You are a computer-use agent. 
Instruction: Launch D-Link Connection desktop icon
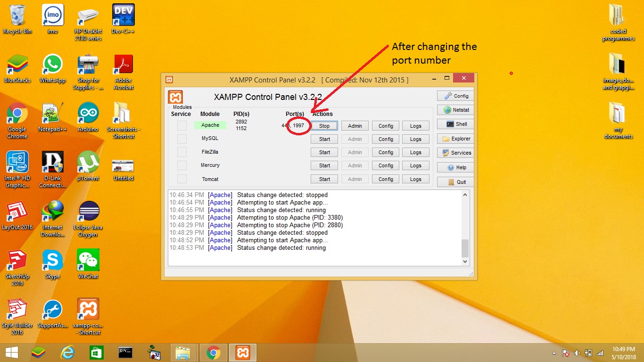(x=52, y=170)
